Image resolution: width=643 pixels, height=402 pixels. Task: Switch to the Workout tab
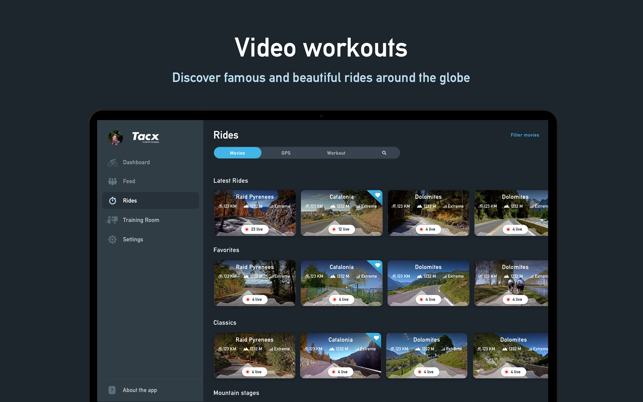[336, 153]
